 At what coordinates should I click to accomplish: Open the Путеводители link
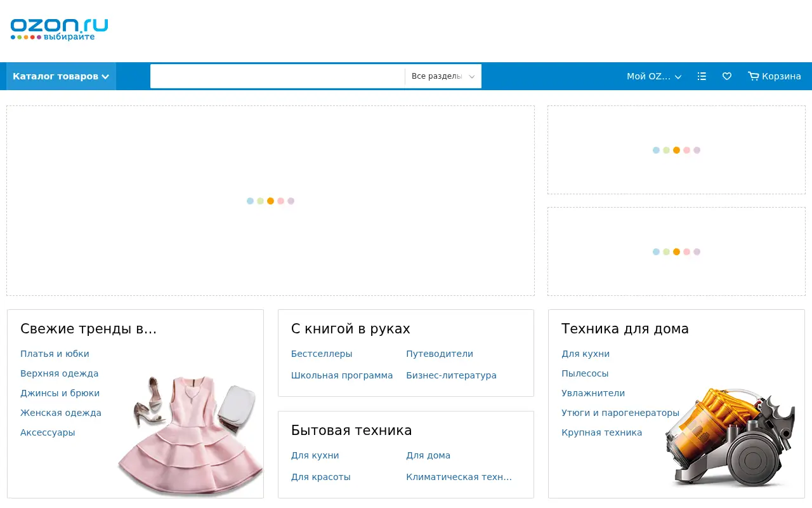(440, 354)
